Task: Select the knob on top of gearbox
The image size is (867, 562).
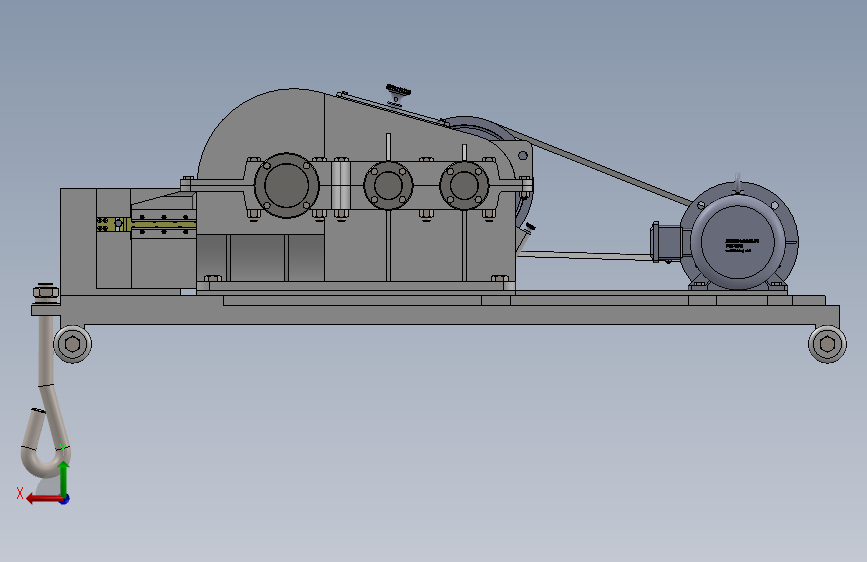Action: (x=398, y=92)
